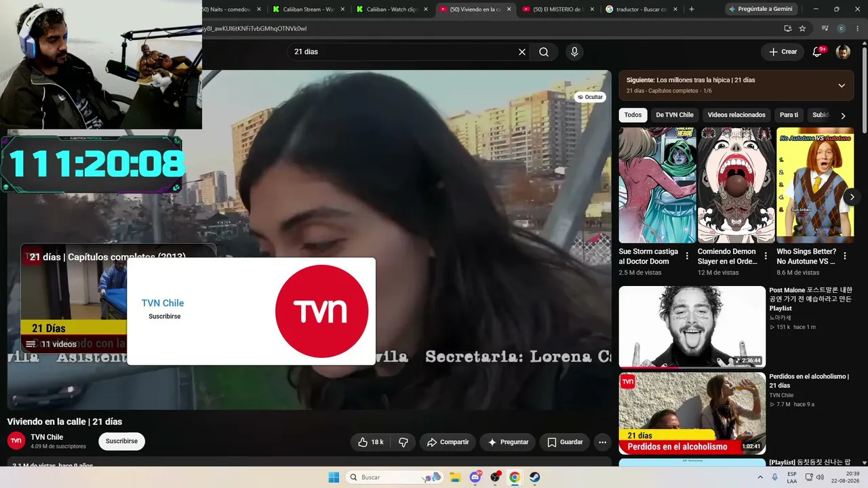The image size is (868, 488).
Task: Click the Chrome icon in the taskbar
Action: [515, 477]
